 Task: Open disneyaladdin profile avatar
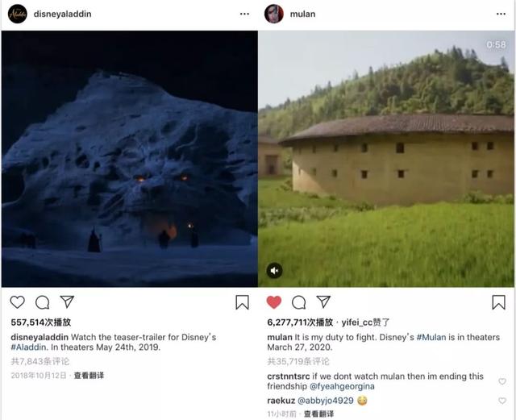pos(18,14)
